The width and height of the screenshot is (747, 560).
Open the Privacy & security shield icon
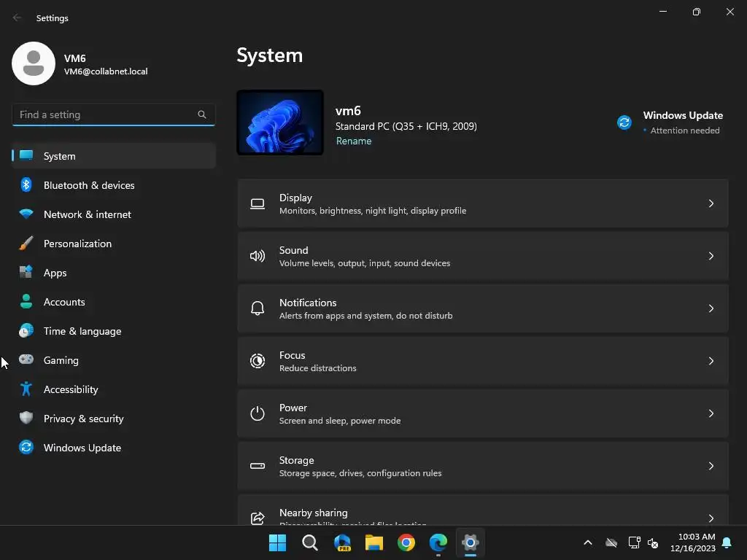pyautogui.click(x=26, y=418)
